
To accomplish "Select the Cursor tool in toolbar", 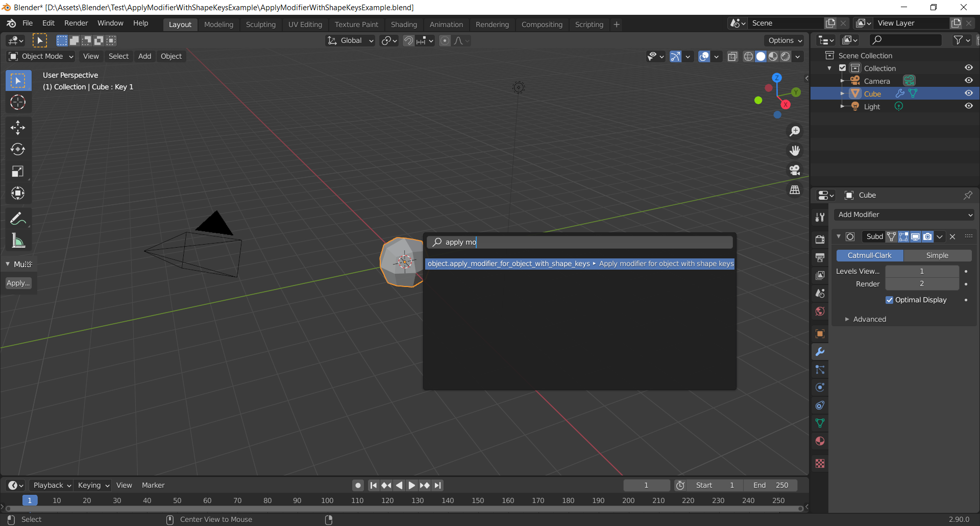I will [18, 102].
